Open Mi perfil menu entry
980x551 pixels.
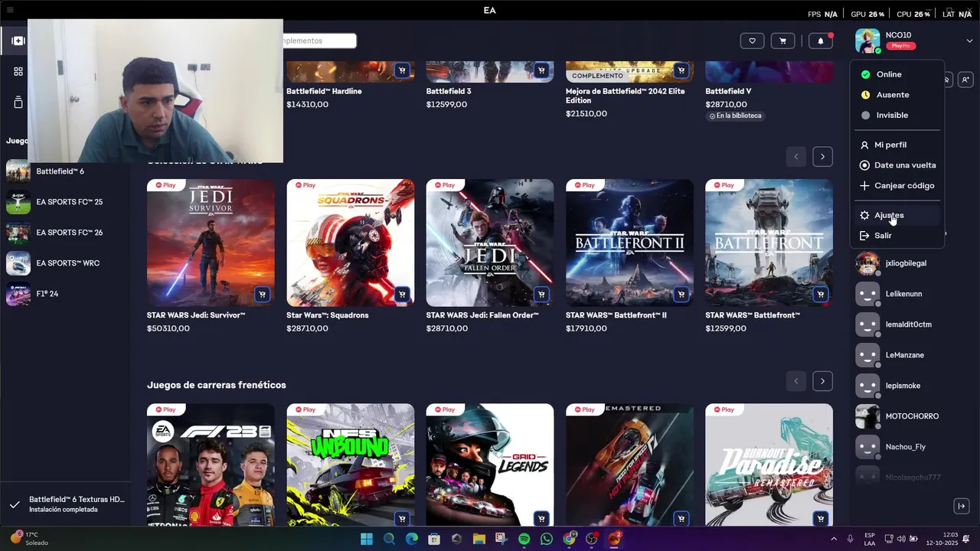click(897, 145)
